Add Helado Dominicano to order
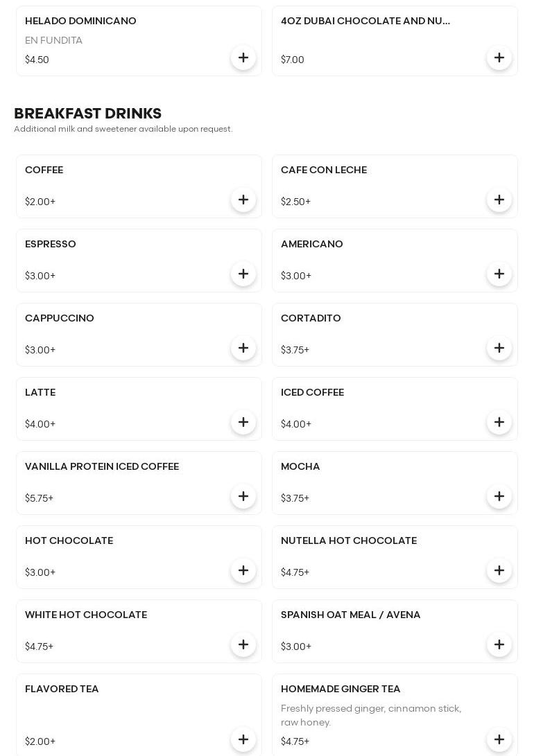The image size is (534, 756). (243, 58)
